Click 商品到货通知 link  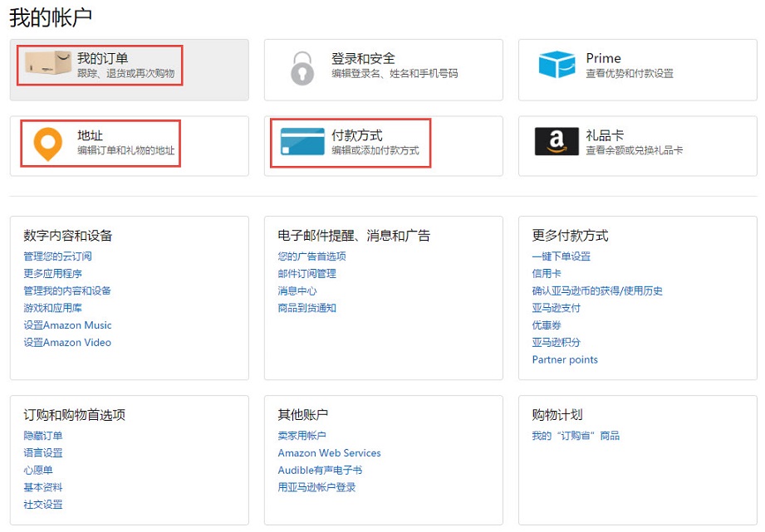coord(306,308)
